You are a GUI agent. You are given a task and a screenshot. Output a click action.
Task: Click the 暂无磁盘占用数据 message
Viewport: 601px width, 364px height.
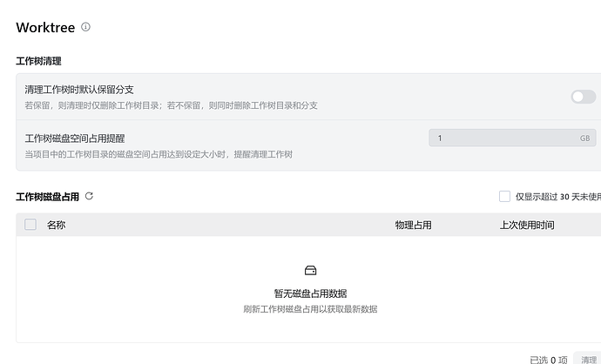pyautogui.click(x=310, y=293)
